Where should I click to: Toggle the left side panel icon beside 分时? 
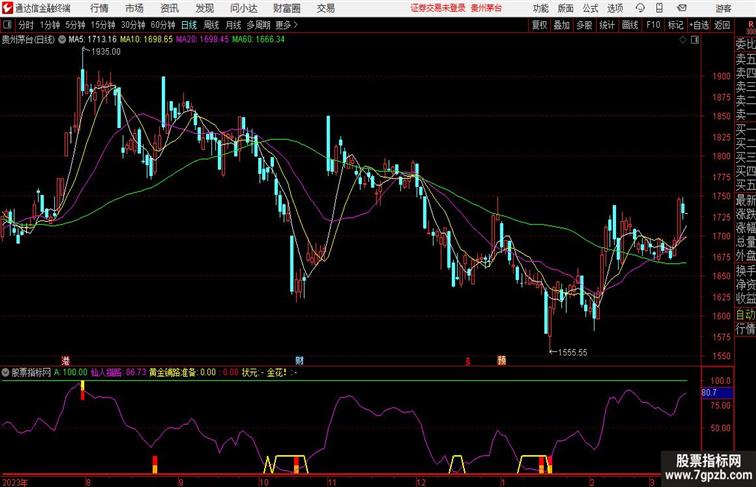point(7,25)
